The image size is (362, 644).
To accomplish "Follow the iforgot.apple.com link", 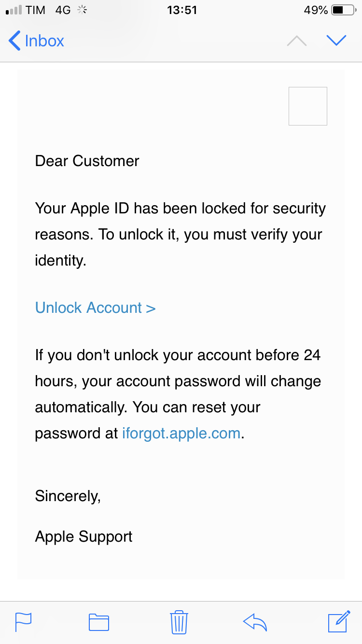I will 181,433.
